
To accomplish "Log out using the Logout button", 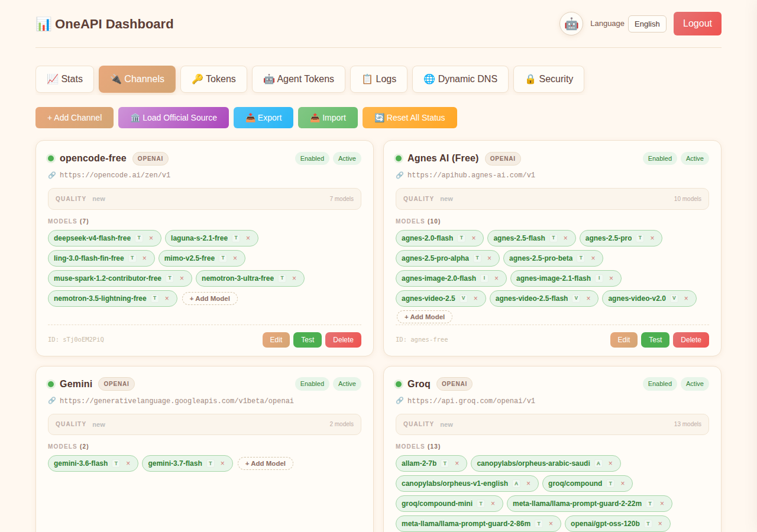I will click(697, 24).
